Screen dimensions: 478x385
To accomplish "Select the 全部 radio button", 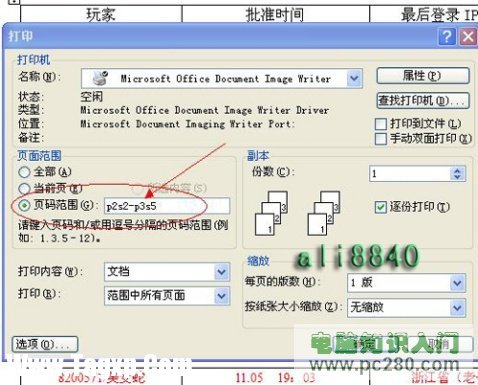I will 24,172.
